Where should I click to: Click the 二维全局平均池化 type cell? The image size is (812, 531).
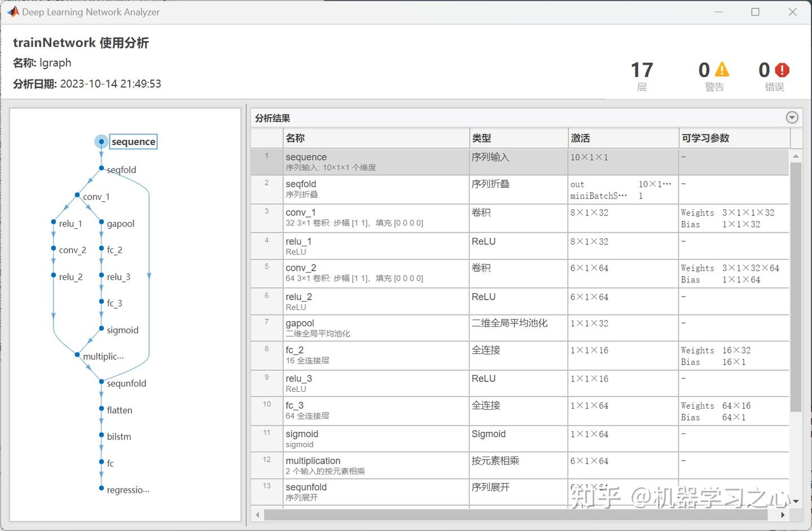[518, 328]
